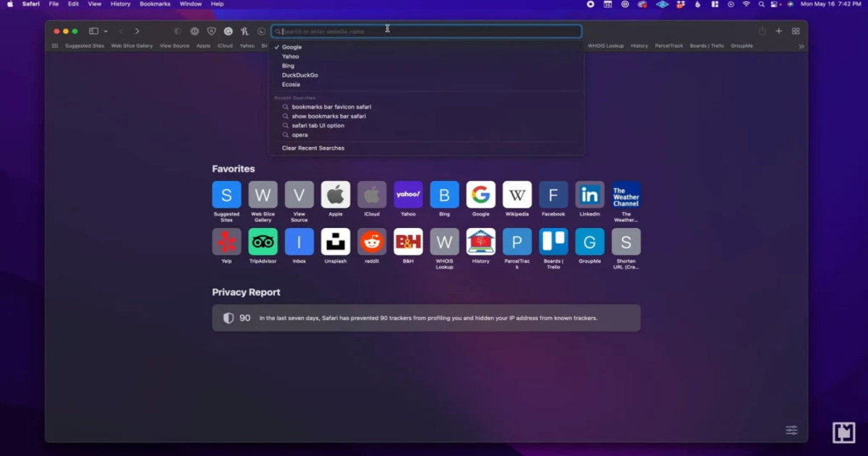Image resolution: width=868 pixels, height=456 pixels.
Task: Toggle the Safari sidebar button
Action: (93, 31)
